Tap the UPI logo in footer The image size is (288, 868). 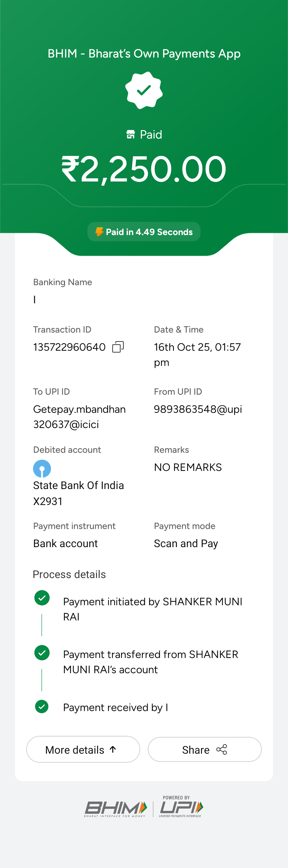point(181,808)
